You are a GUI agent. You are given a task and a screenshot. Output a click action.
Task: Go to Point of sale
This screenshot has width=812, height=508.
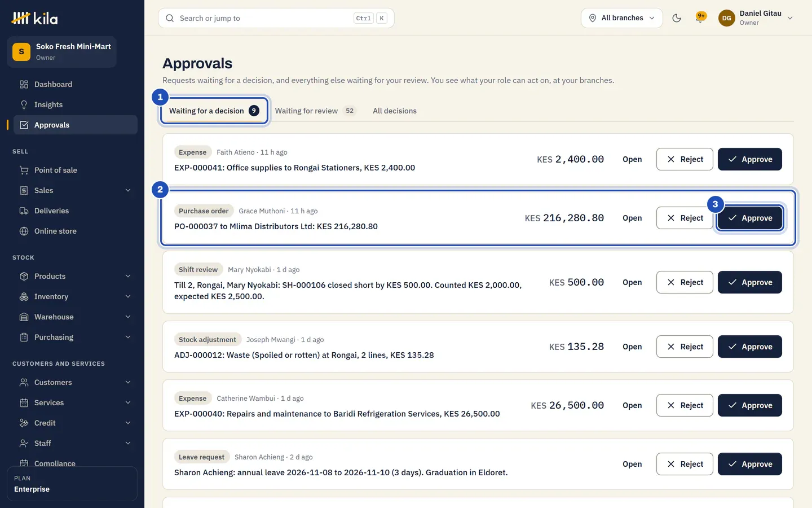[x=75, y=170]
